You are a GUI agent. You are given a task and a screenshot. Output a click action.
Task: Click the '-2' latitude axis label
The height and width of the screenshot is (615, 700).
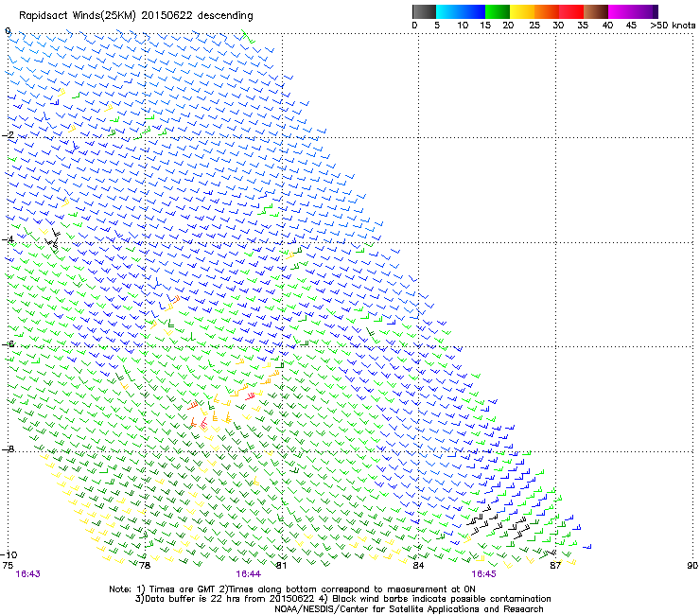[8, 135]
